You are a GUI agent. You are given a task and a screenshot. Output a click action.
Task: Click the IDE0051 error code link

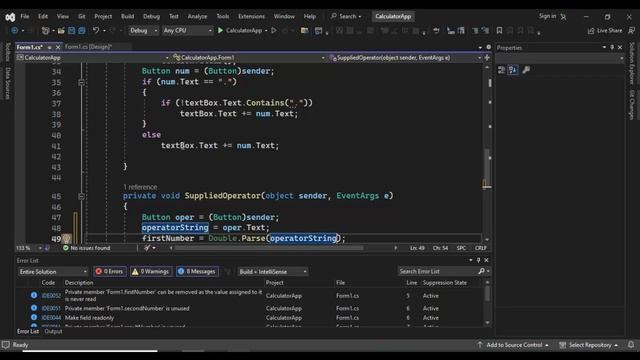point(51,309)
